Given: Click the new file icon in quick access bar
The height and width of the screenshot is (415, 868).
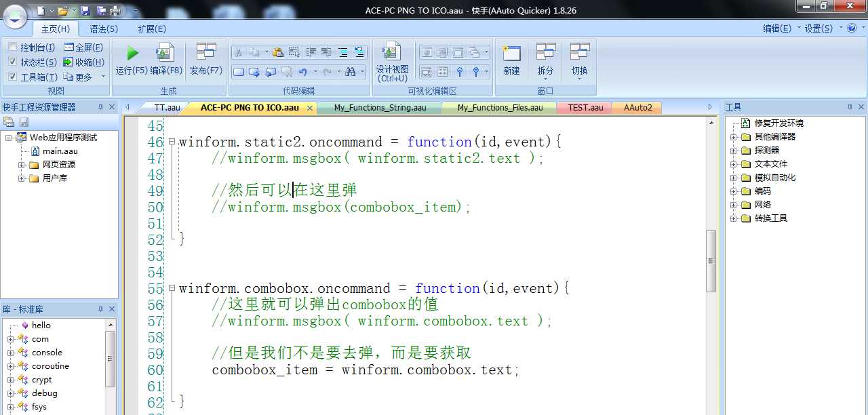Looking at the screenshot, I should tap(41, 10).
